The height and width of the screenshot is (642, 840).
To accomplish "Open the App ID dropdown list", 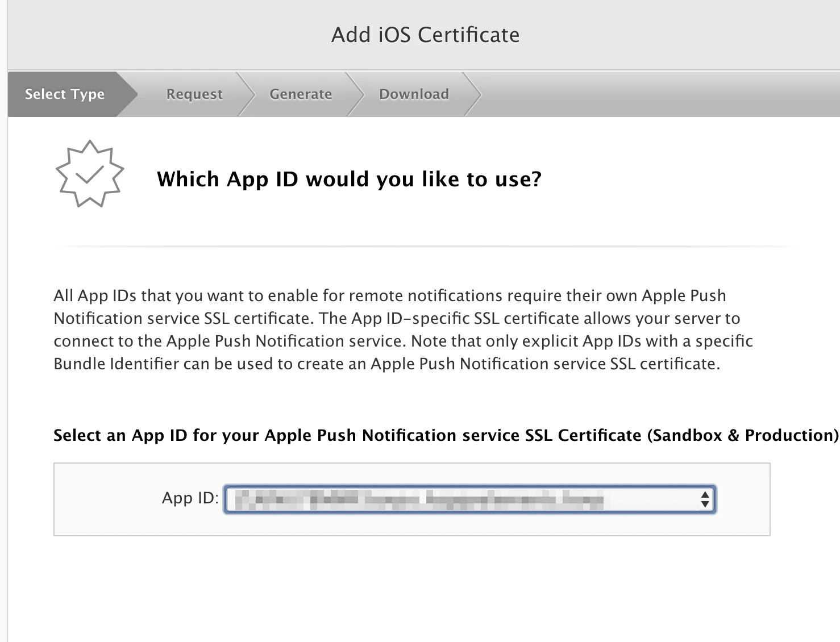I will tap(469, 499).
